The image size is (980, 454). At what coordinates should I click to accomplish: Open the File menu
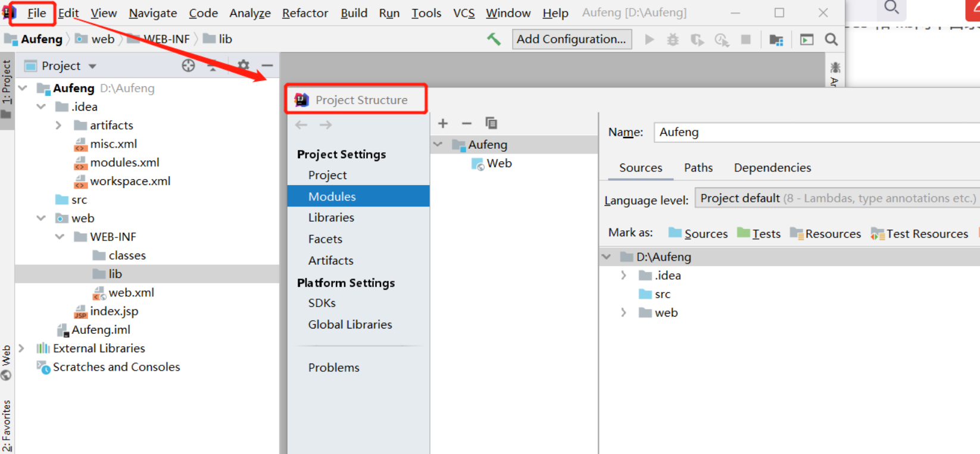36,13
